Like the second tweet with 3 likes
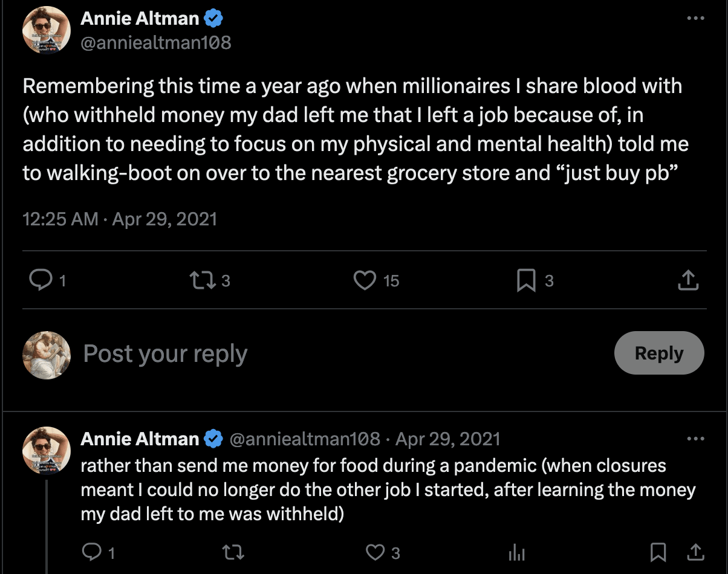The image size is (728, 574). tap(376, 552)
